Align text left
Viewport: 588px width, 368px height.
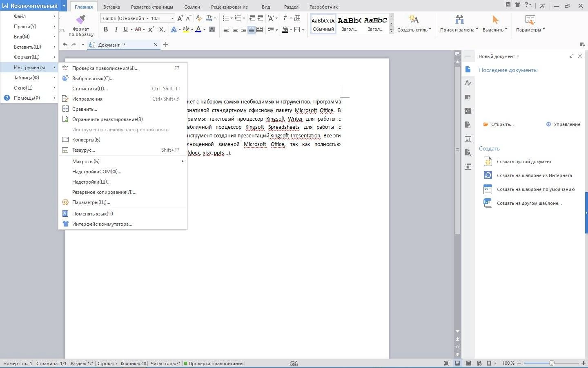(227, 30)
